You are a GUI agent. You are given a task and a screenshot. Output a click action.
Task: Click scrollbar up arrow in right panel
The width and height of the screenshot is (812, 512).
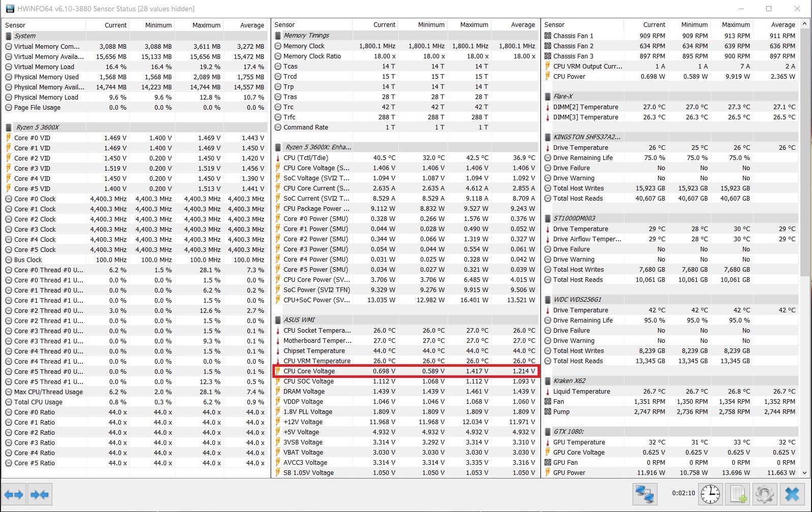click(x=804, y=24)
